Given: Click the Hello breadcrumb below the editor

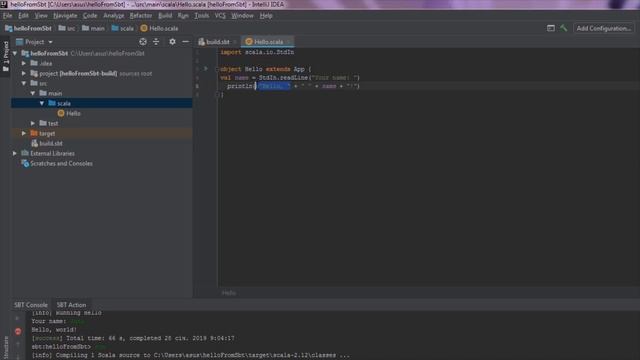Looking at the screenshot, I should 229,293.
